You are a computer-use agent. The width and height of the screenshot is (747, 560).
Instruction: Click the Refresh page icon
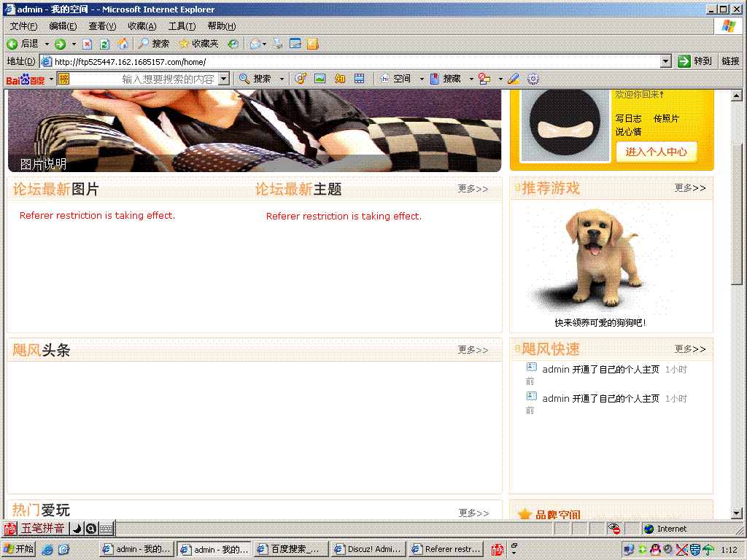[105, 44]
